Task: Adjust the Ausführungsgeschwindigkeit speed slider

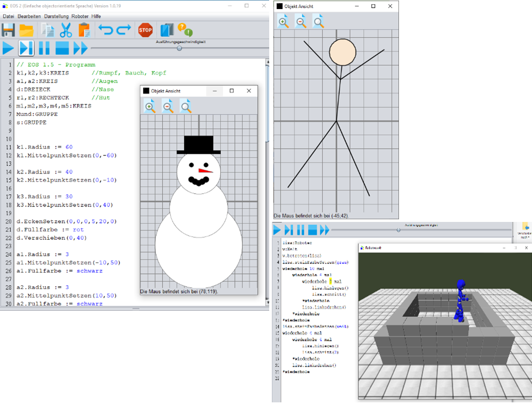Action: [x=179, y=48]
